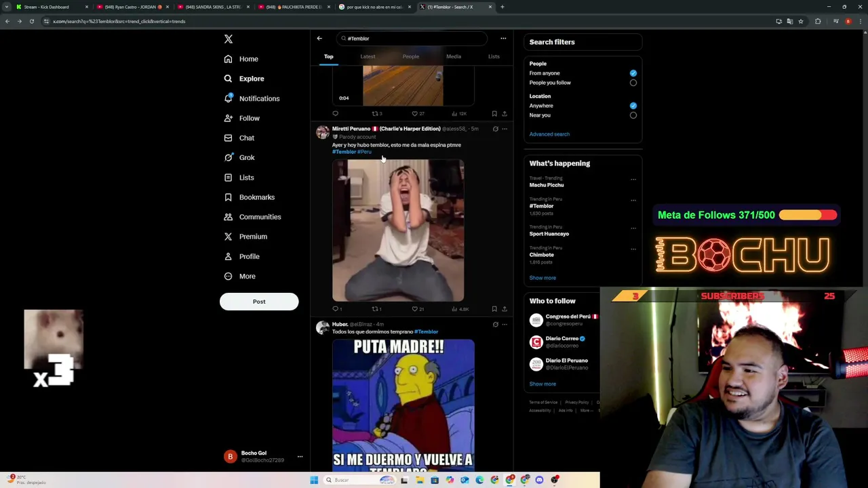Open Discord from the taskbar

tap(540, 480)
